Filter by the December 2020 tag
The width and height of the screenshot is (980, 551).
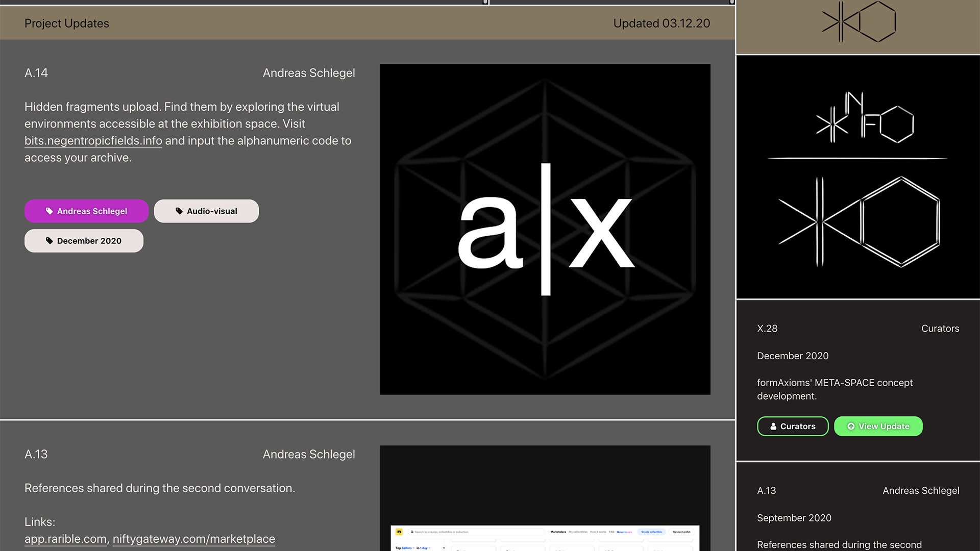point(84,241)
